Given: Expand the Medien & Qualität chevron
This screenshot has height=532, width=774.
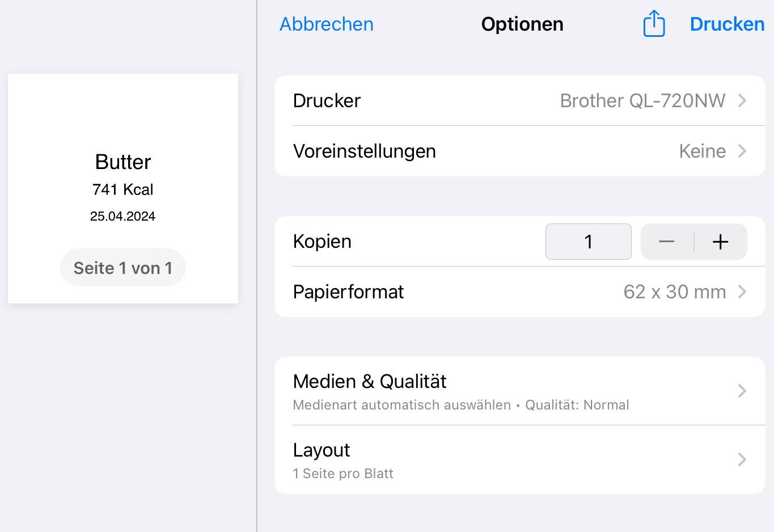Looking at the screenshot, I should tap(742, 391).
